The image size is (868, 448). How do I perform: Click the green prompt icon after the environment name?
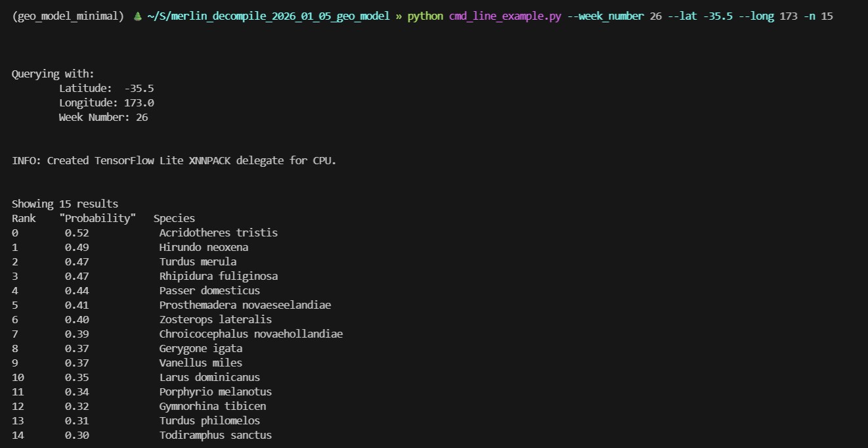[137, 16]
